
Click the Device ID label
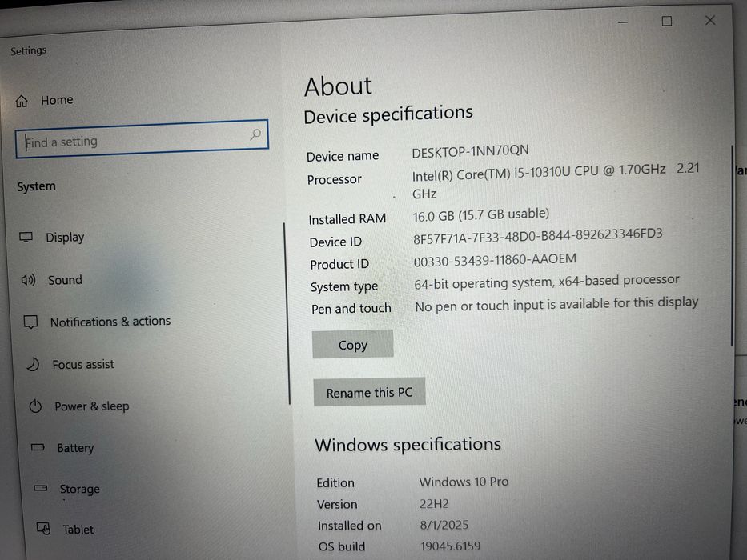pos(335,242)
